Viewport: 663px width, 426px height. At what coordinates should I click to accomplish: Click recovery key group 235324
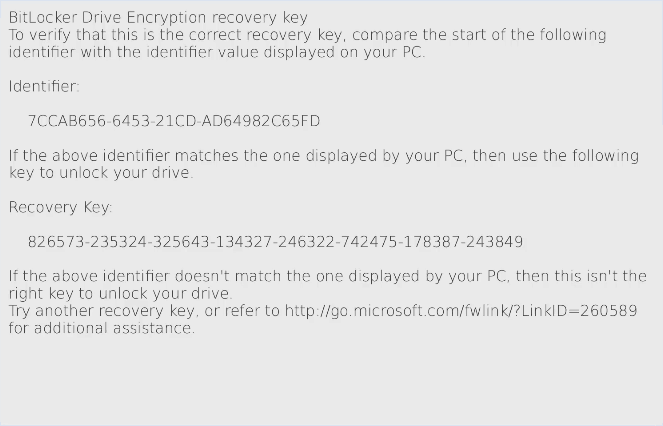118,242
